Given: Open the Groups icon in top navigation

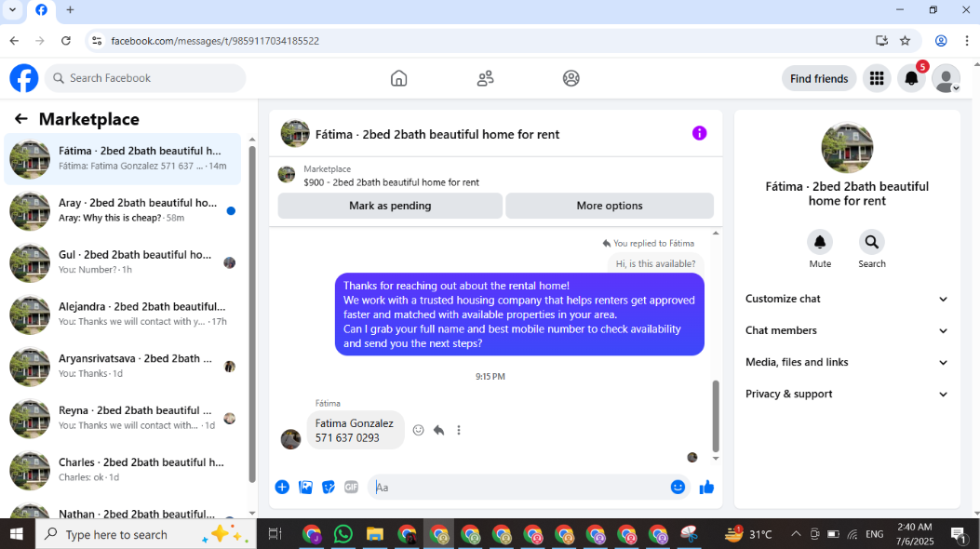Looking at the screenshot, I should pyautogui.click(x=571, y=78).
